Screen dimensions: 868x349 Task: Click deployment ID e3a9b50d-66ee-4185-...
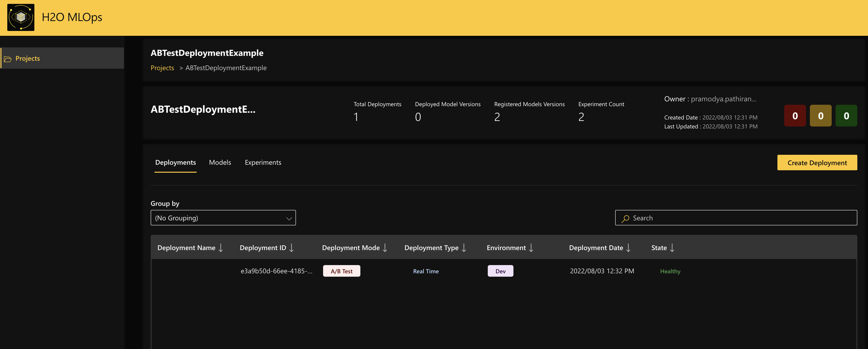coord(276,271)
